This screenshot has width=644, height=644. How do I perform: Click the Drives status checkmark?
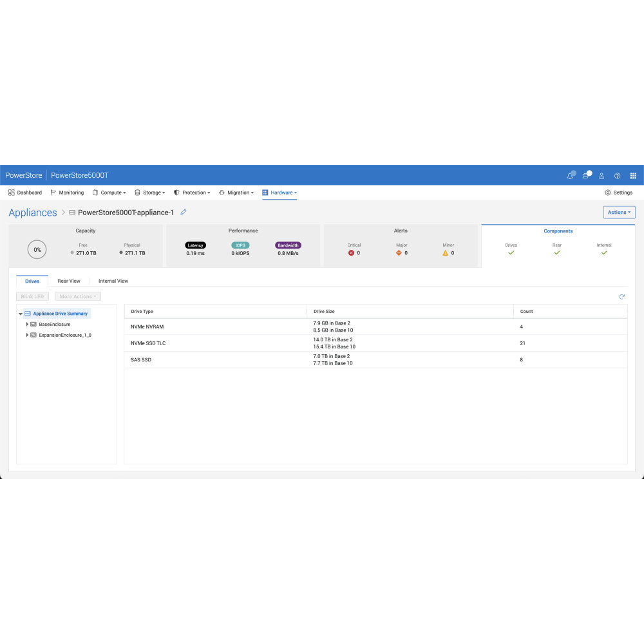click(511, 253)
